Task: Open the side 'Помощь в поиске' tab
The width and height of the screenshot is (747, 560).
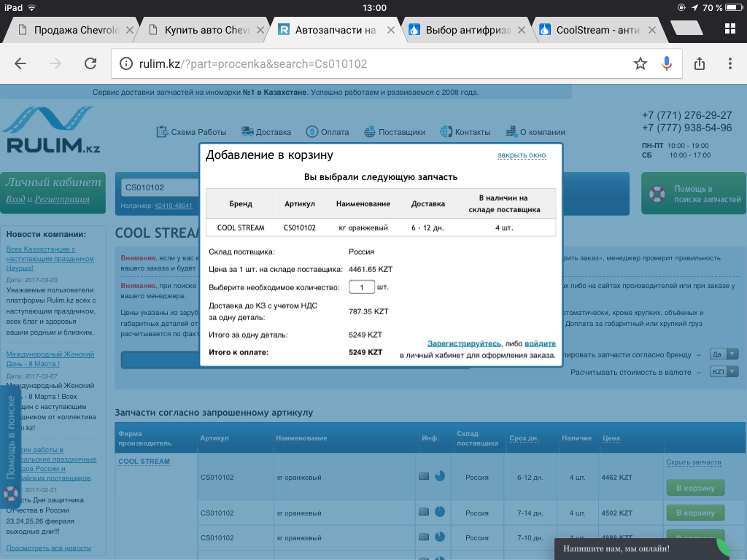Action: (10, 448)
